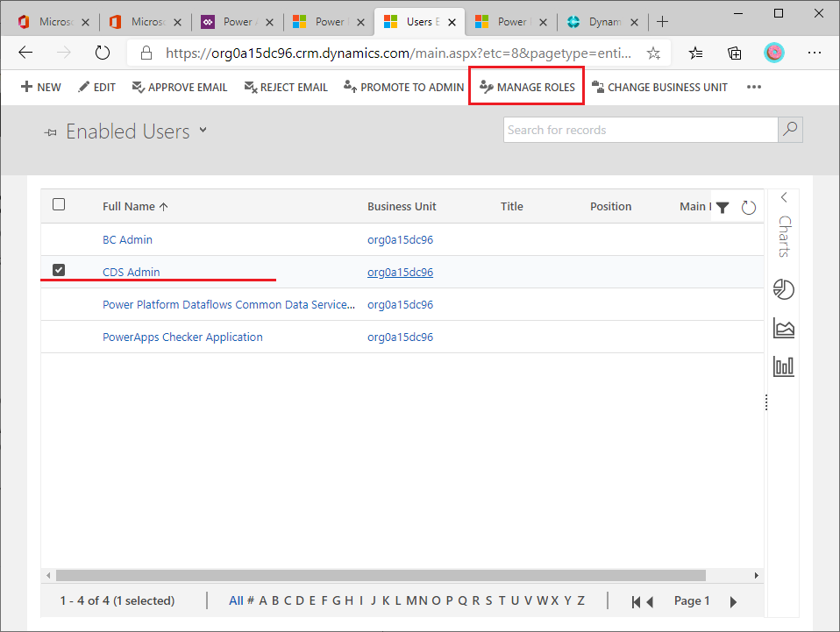Click REJECT EMAIL command
This screenshot has width=840, height=632.
(286, 87)
